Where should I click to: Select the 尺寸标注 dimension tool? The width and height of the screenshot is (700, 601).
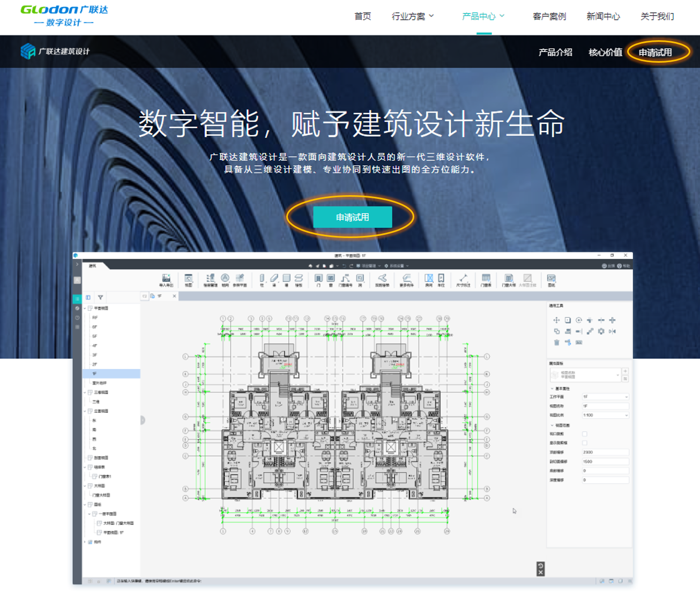[463, 280]
